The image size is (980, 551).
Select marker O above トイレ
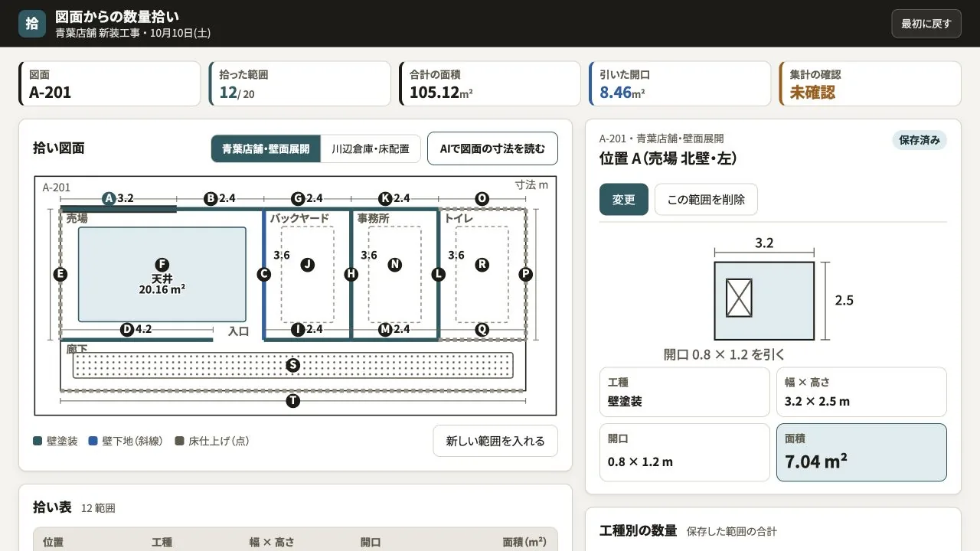pyautogui.click(x=482, y=198)
